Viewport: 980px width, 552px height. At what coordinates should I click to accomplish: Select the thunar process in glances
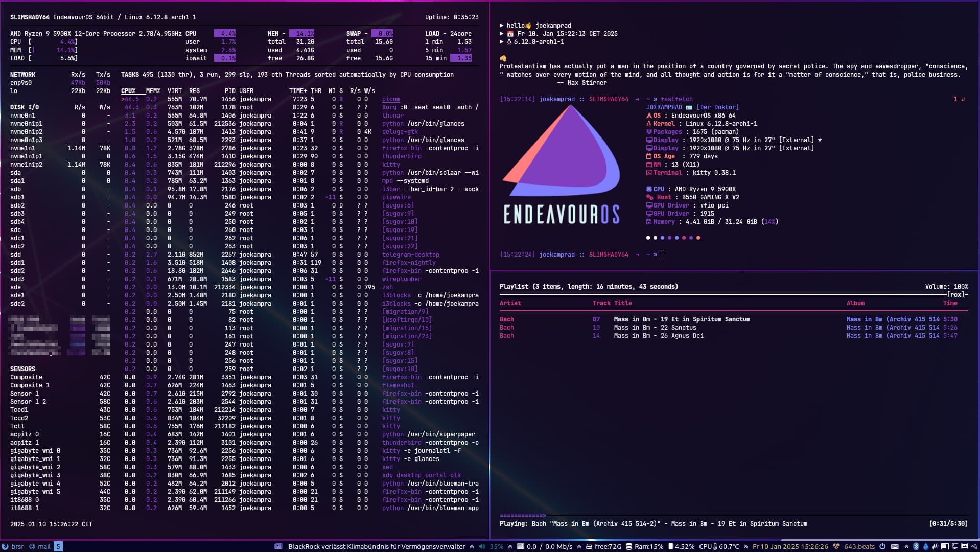[x=300, y=116]
